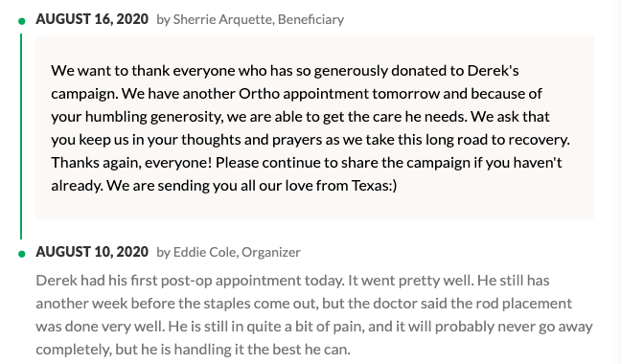
Task: Click the first line 'We want to thank everyone'
Action: coord(285,71)
